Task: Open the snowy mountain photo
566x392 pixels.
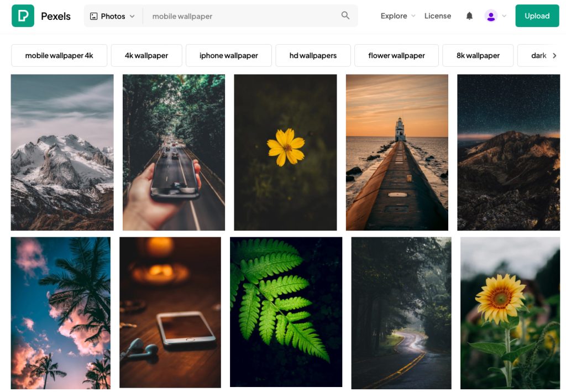Action: pyautogui.click(x=62, y=152)
